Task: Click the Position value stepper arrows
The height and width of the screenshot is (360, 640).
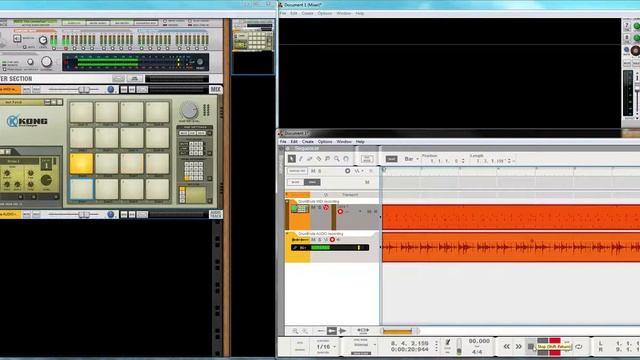Action: point(462,161)
